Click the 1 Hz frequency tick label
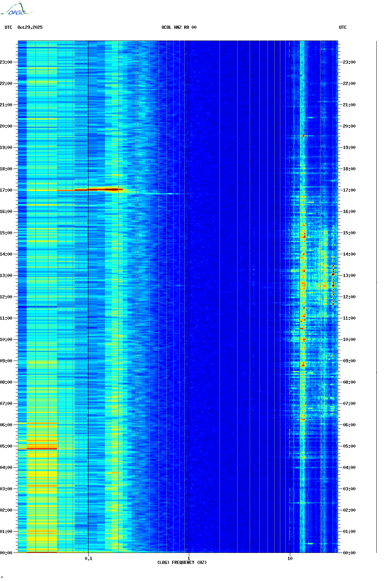The height and width of the screenshot is (581, 392). coord(189,559)
